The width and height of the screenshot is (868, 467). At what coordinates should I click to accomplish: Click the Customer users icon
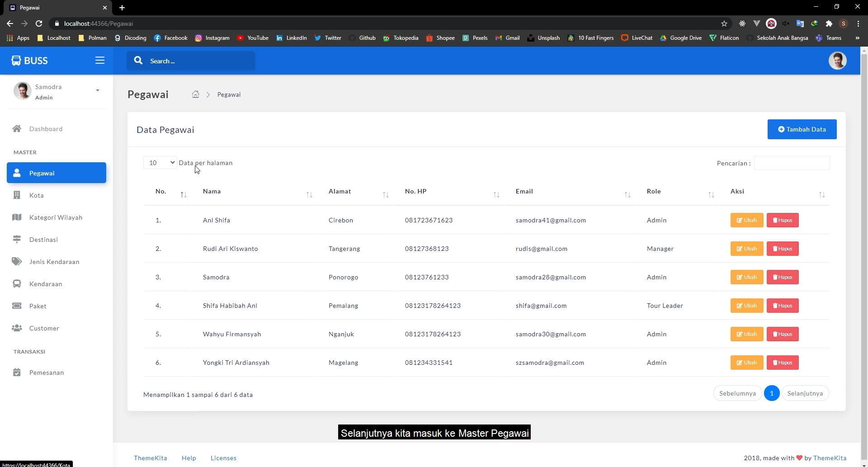[17, 328]
